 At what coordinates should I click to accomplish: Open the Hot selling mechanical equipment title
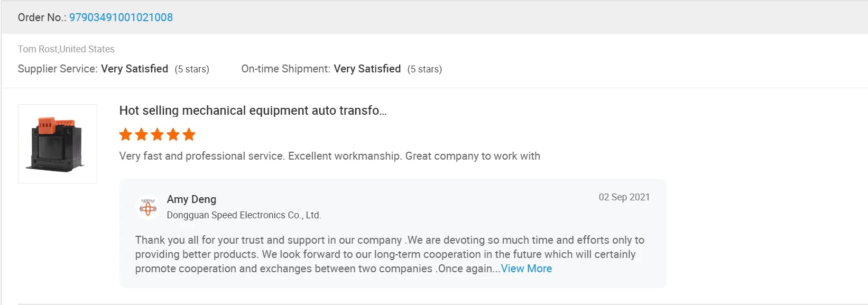point(253,110)
